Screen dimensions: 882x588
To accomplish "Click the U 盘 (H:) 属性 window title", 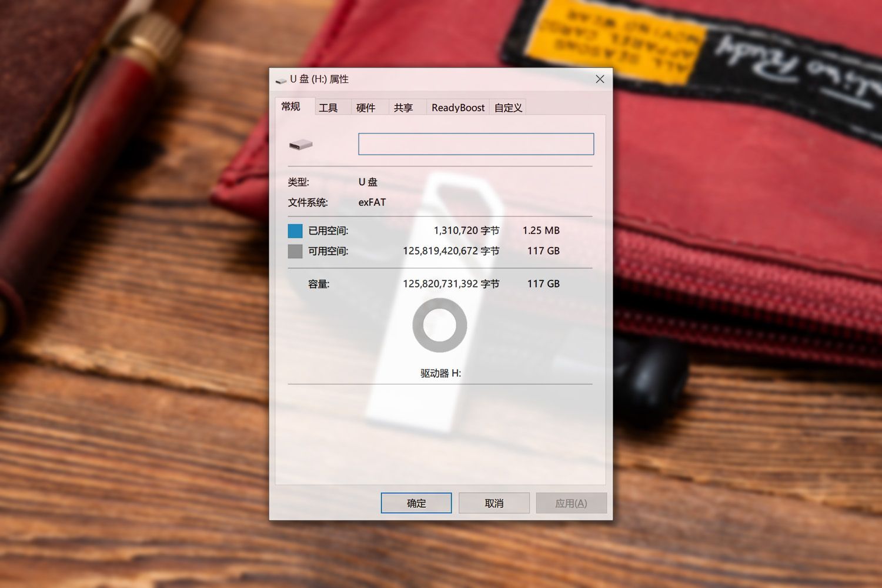I will (319, 79).
